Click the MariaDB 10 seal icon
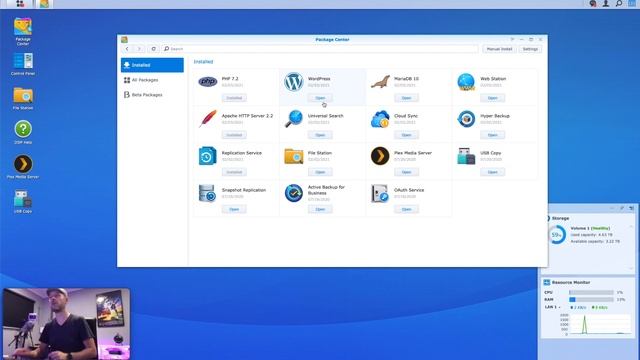 coord(380,82)
